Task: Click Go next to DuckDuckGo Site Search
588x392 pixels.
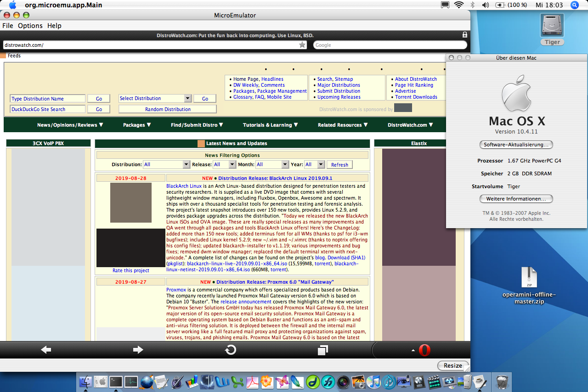Action: (x=99, y=109)
